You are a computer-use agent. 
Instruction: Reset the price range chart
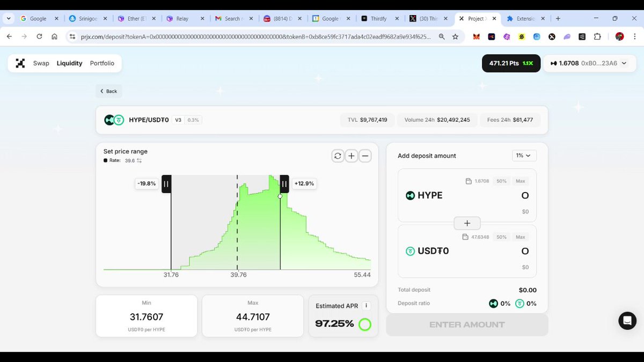[x=338, y=156]
